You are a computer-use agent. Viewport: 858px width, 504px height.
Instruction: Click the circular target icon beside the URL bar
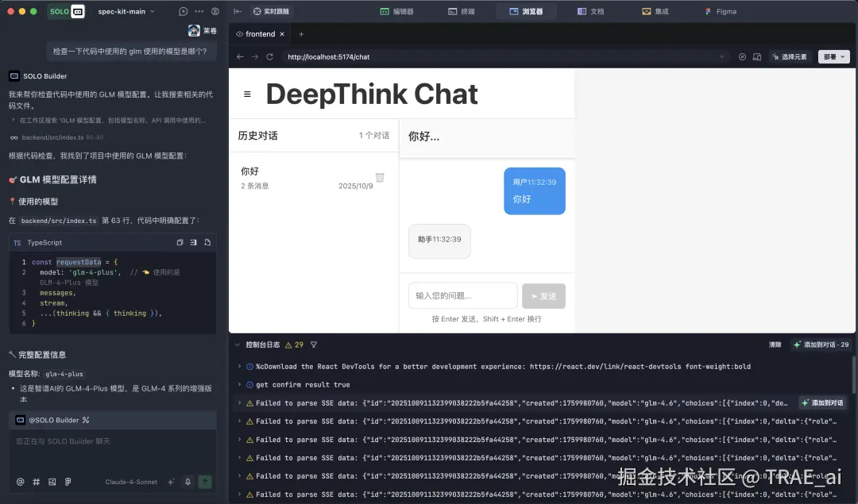(742, 57)
